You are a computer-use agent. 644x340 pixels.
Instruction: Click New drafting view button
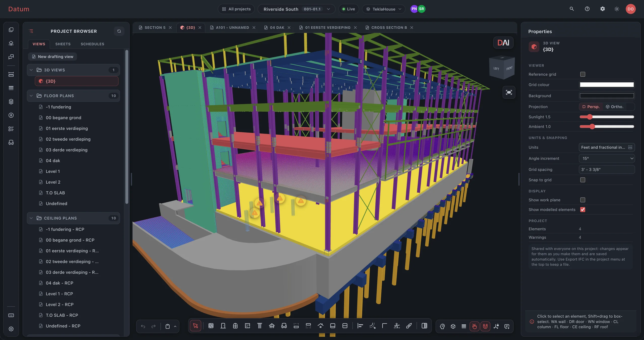(x=53, y=57)
